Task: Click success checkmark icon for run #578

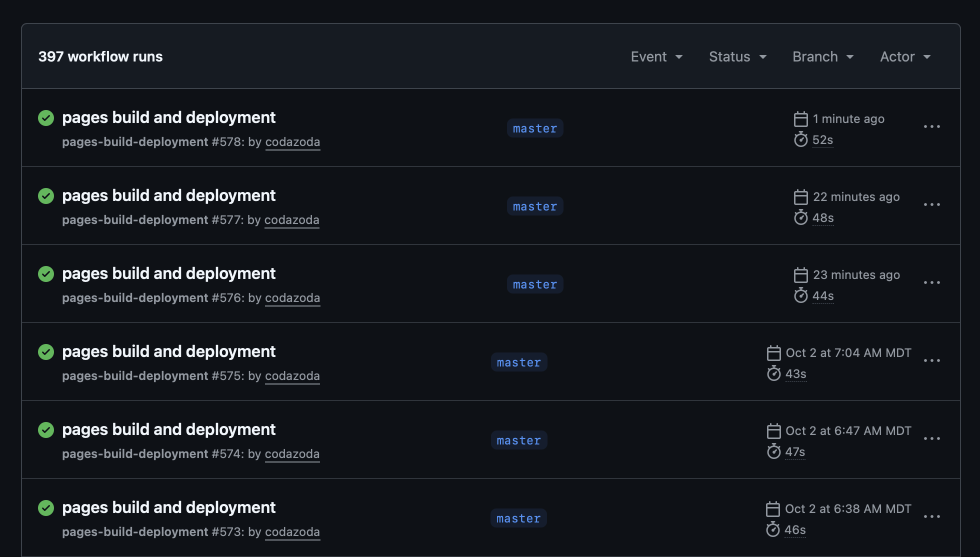Action: [x=46, y=118]
